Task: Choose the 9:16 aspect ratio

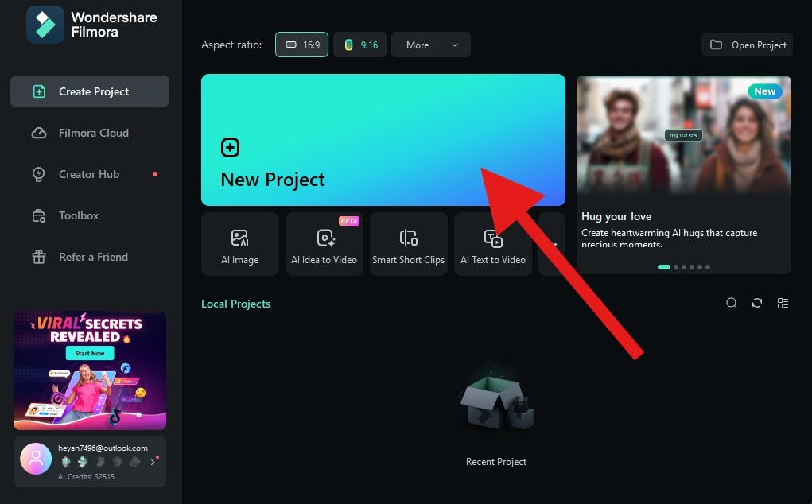Action: [360, 45]
